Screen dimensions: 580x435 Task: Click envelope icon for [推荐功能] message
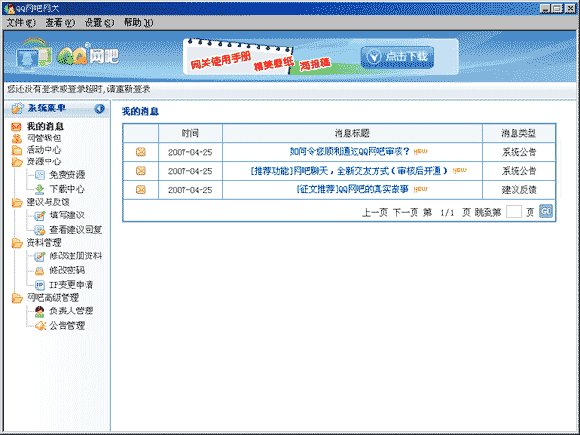pos(141,171)
